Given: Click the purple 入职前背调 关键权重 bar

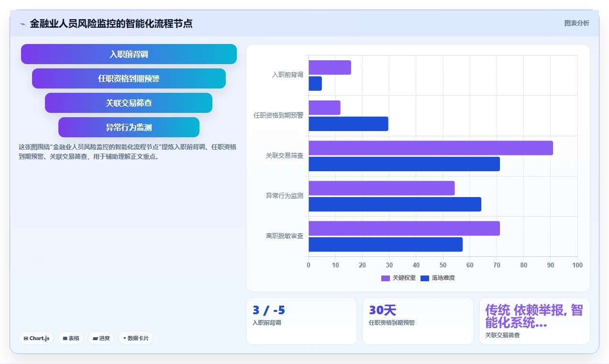Looking at the screenshot, I should click(x=330, y=67).
